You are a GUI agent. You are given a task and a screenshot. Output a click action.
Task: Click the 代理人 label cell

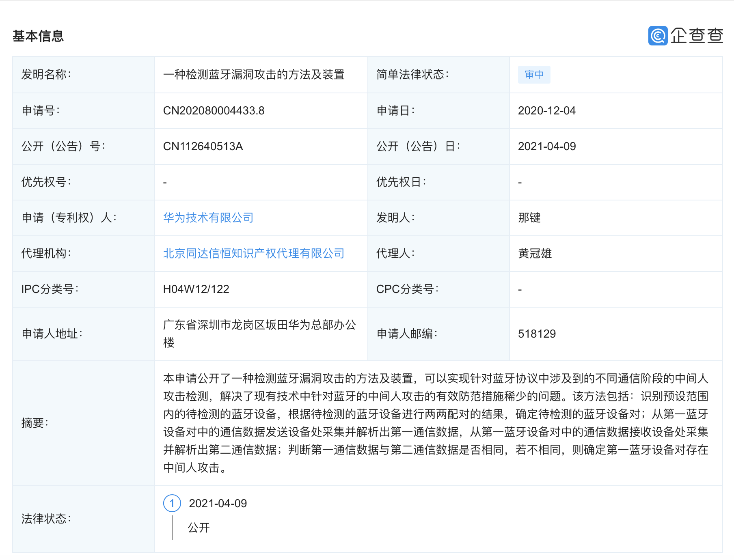coord(438,254)
